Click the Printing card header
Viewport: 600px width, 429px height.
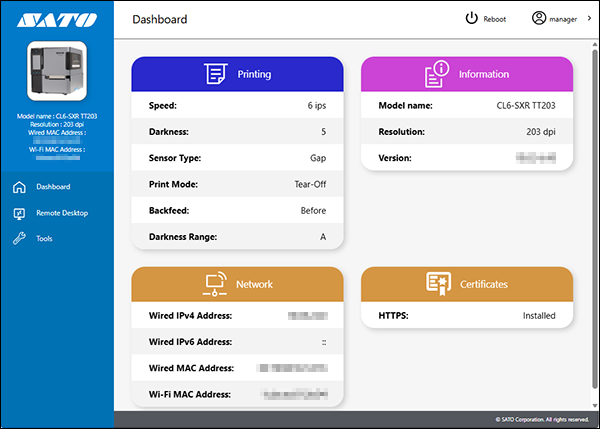[x=238, y=74]
